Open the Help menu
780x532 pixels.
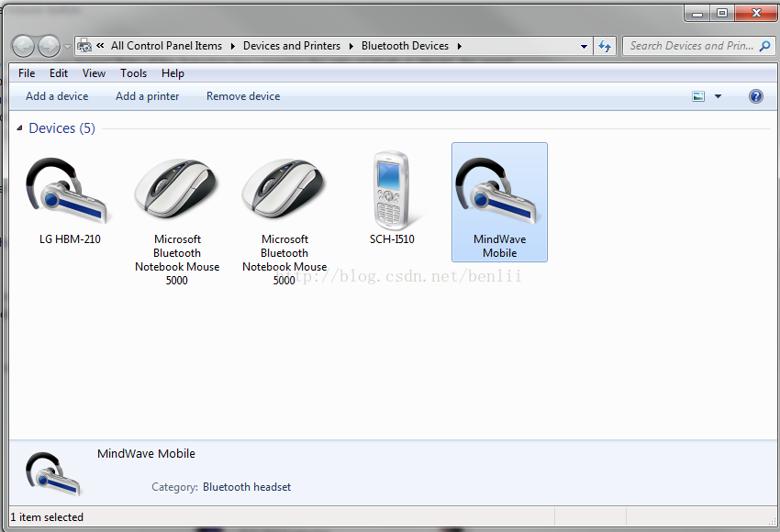(173, 73)
